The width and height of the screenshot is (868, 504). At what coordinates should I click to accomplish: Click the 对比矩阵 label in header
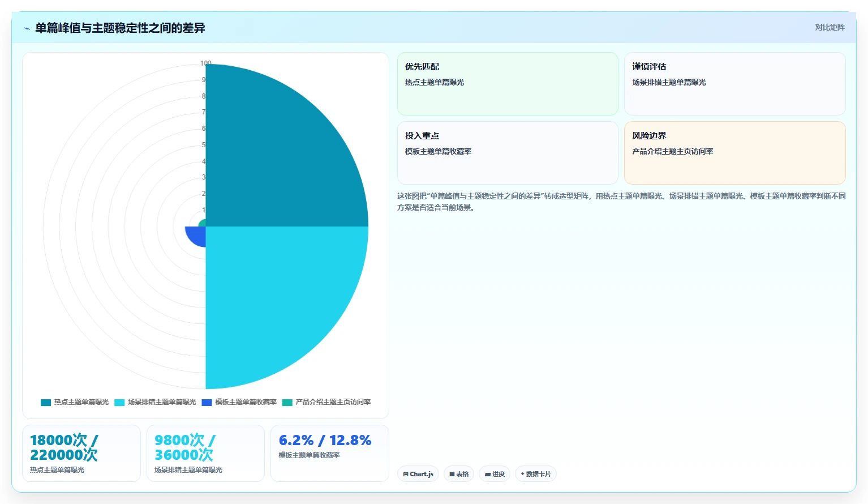coord(830,27)
